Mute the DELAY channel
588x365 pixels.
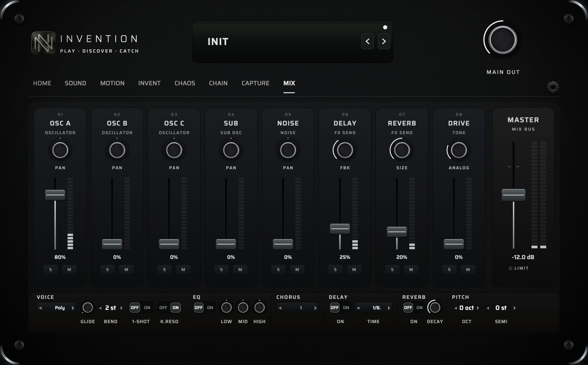pyautogui.click(x=354, y=269)
